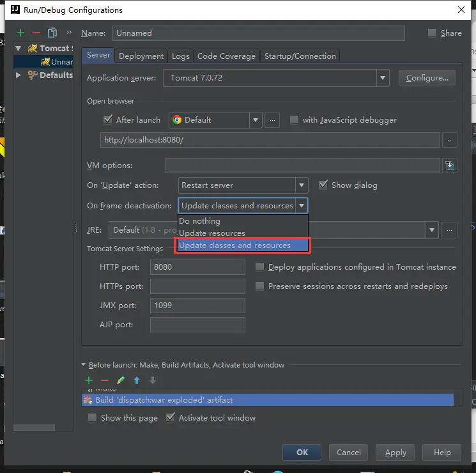Click the HTTPs port field
This screenshot has width=476, height=473.
[197, 286]
